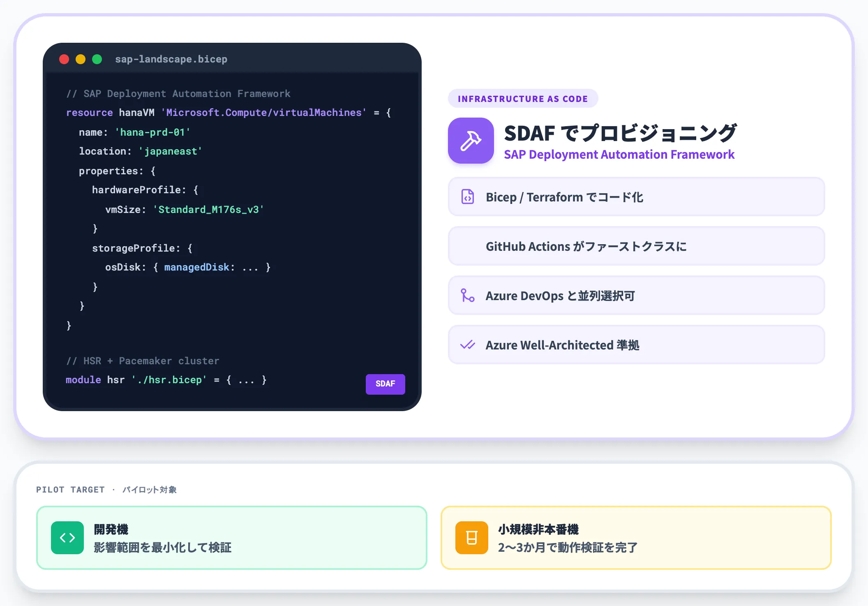The width and height of the screenshot is (868, 606).
Task: Click the SDAF でプロビジョニング heading
Action: [x=621, y=133]
